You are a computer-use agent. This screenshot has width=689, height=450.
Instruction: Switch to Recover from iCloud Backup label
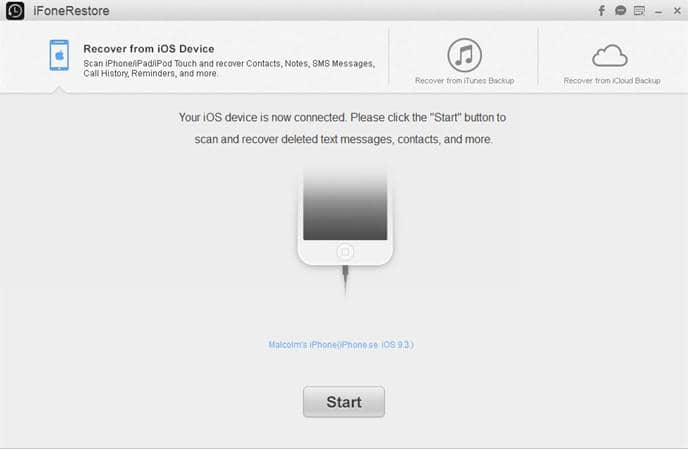(x=612, y=81)
